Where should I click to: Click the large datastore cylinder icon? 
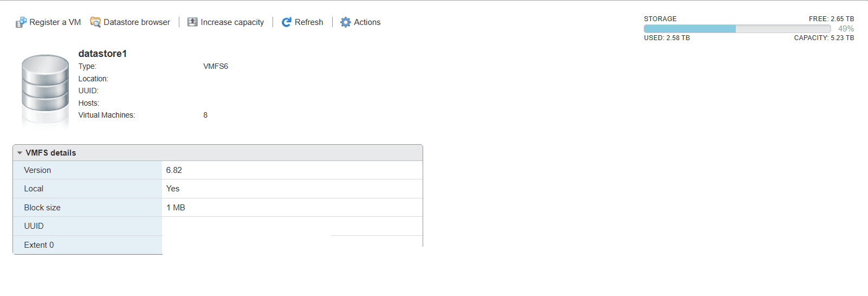45,90
